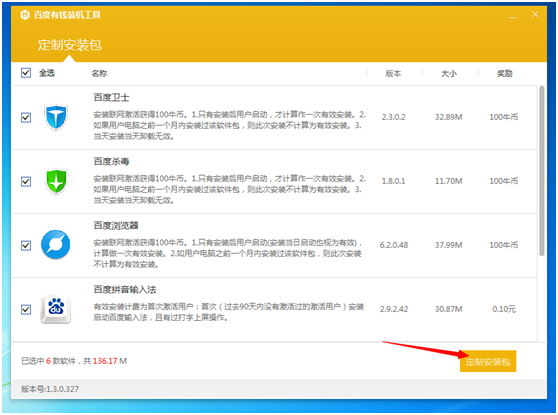
Task: Click size value 30.87M
Action: (x=448, y=309)
